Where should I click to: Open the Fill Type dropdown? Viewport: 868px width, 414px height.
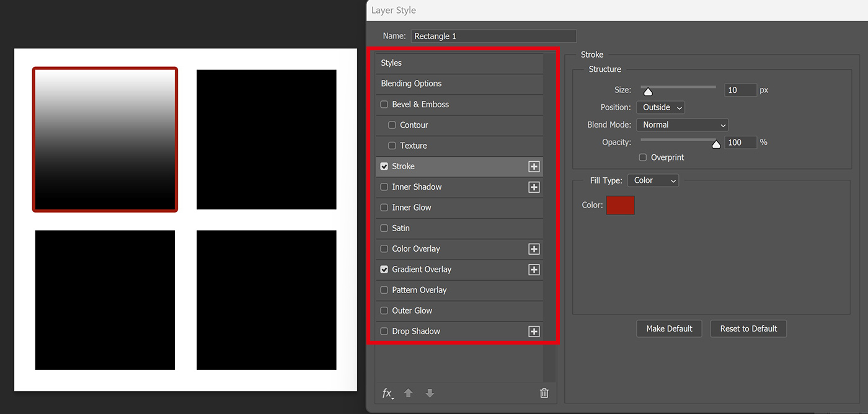point(652,180)
